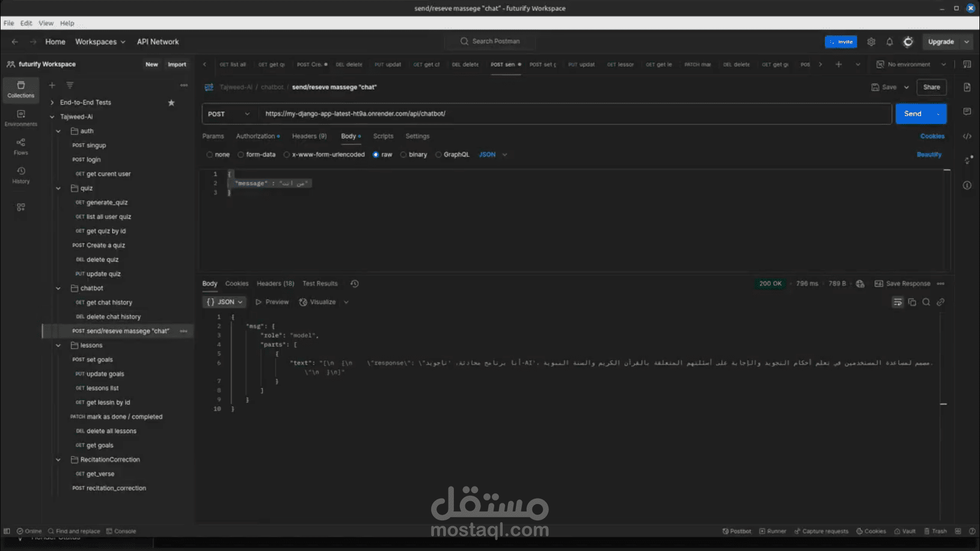Screen dimensions: 980x551
Task: Open the Collections sidebar panel
Action: [x=21, y=89]
